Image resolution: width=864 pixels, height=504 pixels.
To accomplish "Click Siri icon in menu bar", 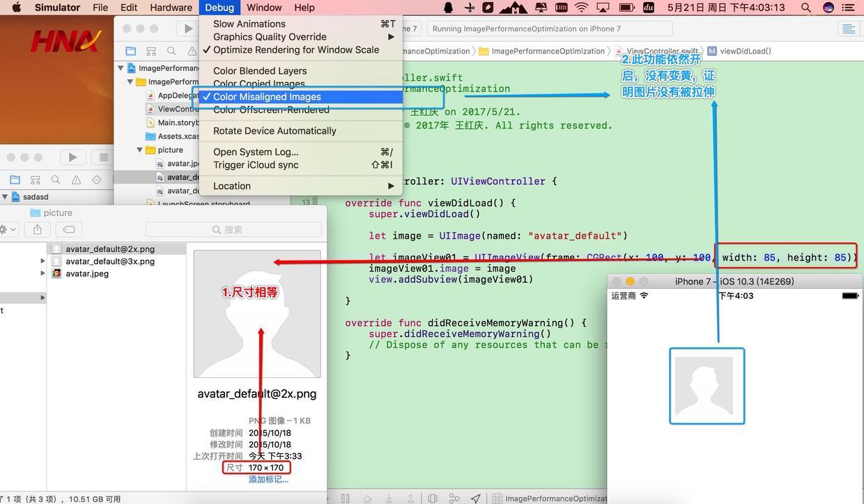I will pos(828,8).
